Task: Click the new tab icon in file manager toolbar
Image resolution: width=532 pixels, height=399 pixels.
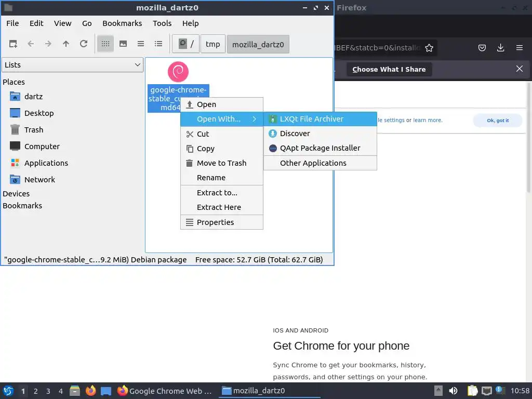Action: (x=13, y=44)
